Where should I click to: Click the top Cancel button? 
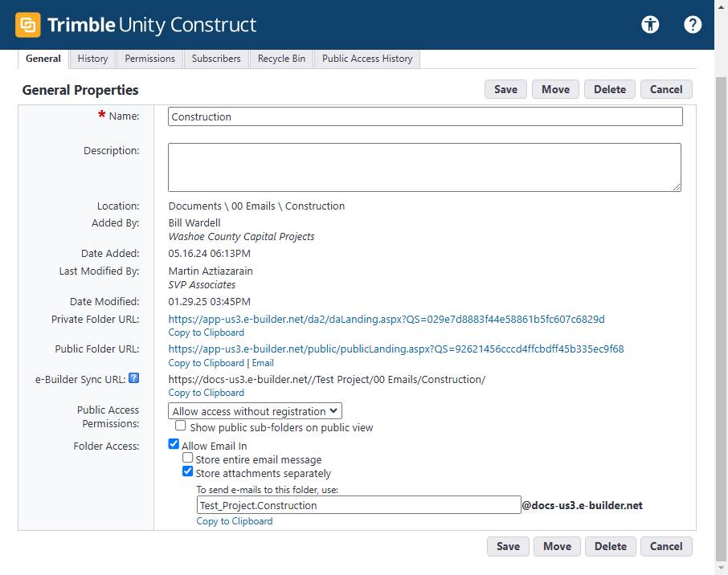pyautogui.click(x=666, y=90)
